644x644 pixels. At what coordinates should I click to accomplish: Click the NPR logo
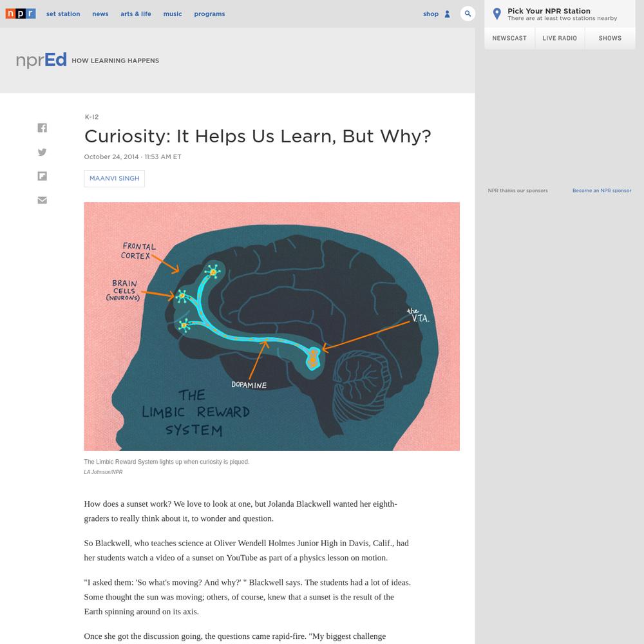[x=21, y=14]
